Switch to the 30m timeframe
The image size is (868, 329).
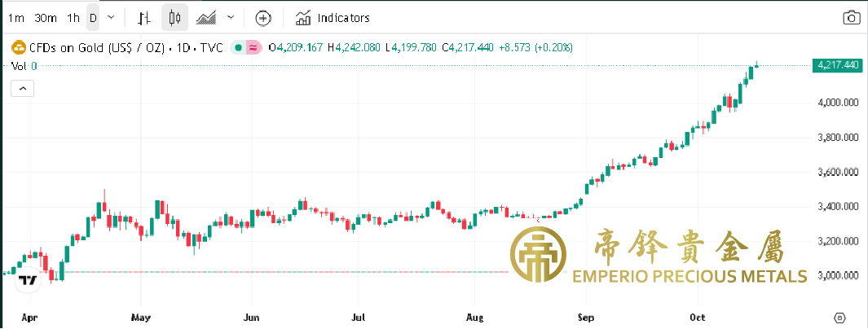47,17
